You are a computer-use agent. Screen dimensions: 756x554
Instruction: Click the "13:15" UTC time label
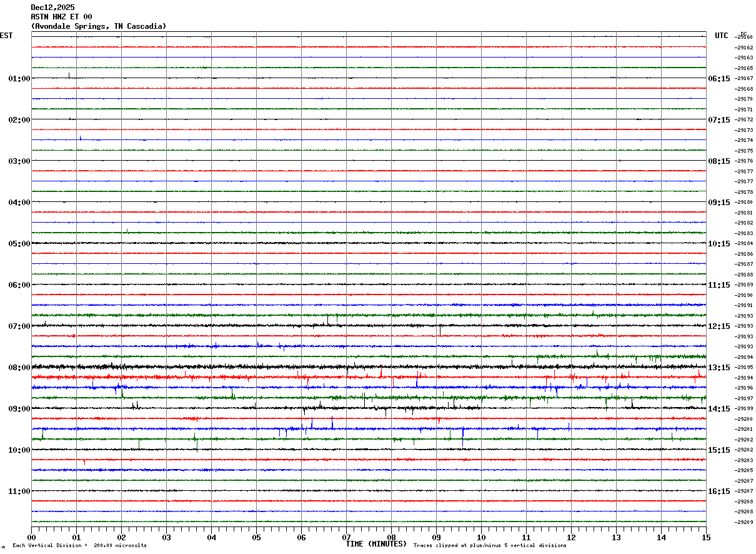719,368
